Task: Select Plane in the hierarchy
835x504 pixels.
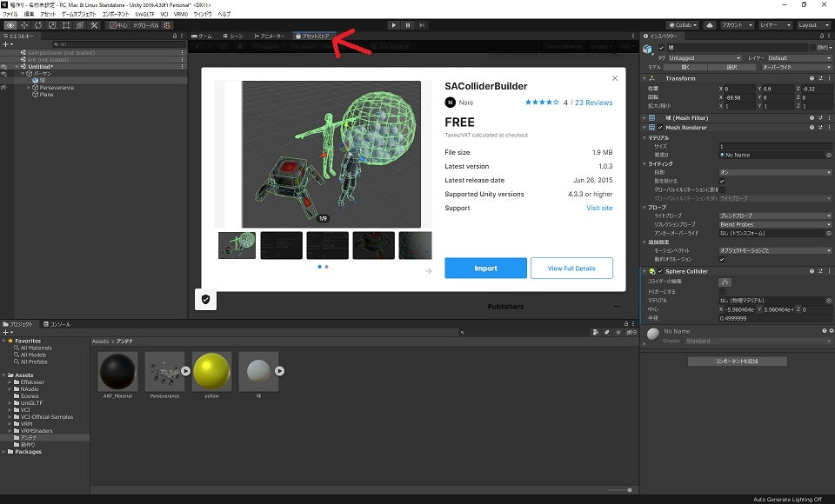Action: click(46, 94)
